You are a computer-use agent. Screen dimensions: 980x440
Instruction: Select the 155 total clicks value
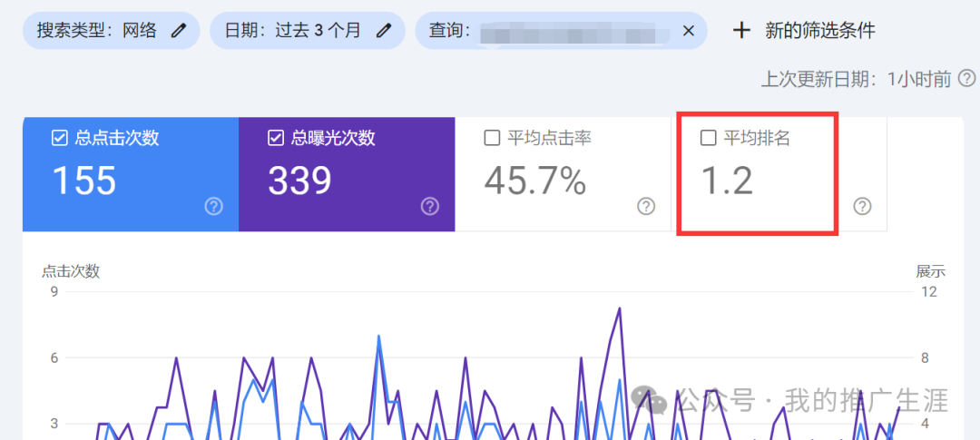coord(84,181)
